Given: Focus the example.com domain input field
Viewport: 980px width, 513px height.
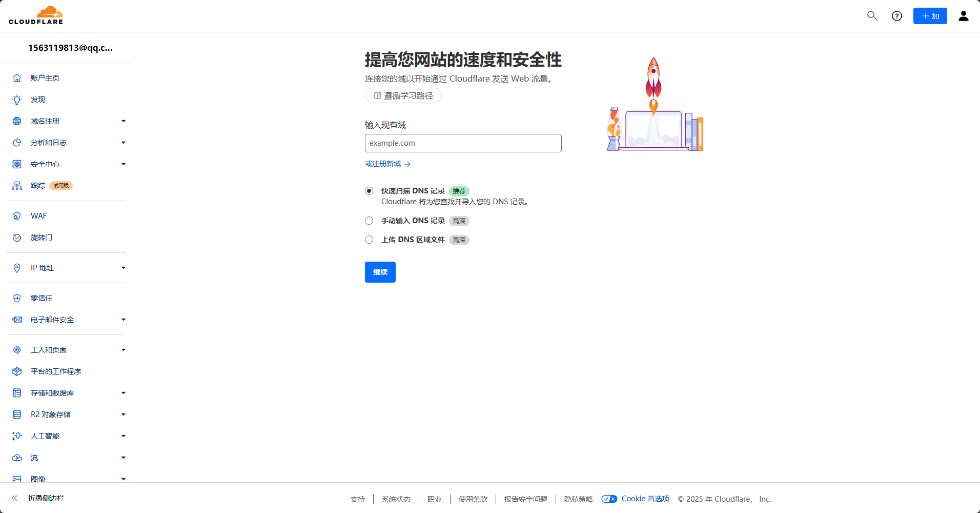Looking at the screenshot, I should click(x=463, y=143).
